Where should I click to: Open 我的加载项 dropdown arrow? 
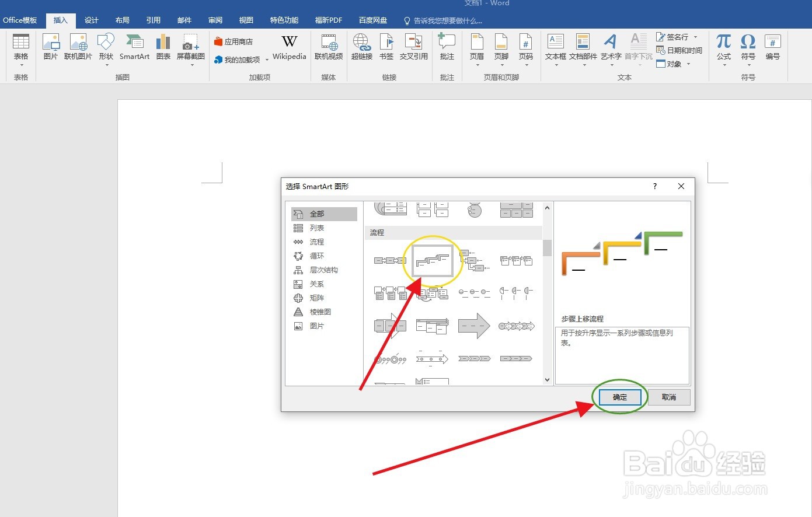(267, 60)
